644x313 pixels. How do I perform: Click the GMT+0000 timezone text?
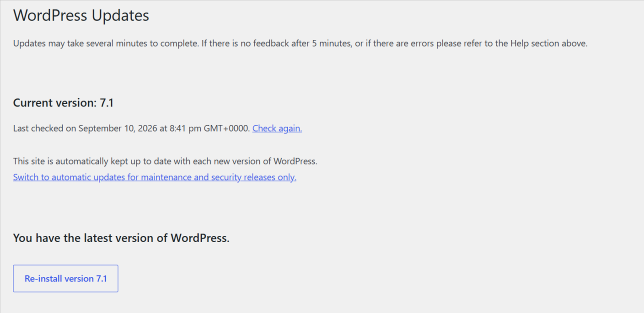coord(226,128)
